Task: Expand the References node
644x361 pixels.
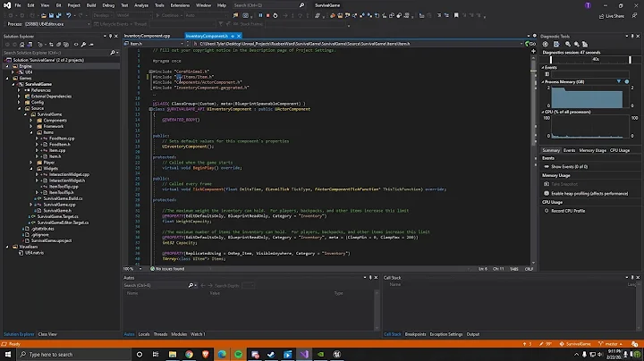Action: coord(19,90)
